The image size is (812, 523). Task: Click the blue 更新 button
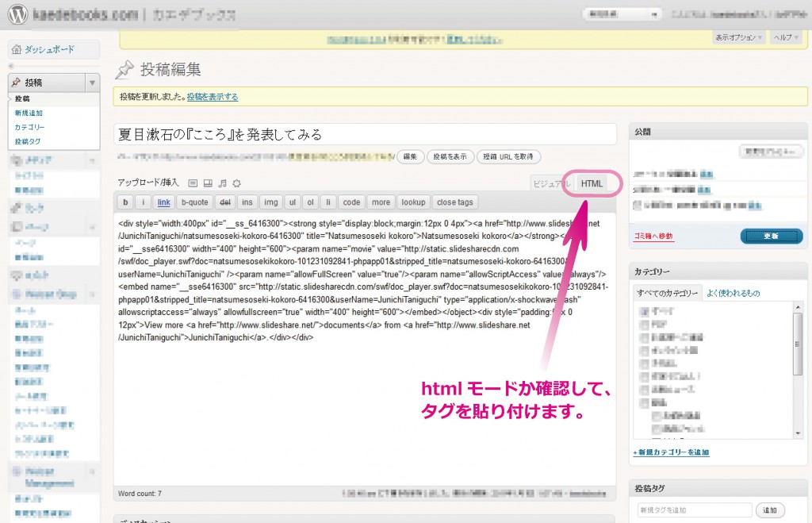click(x=771, y=237)
